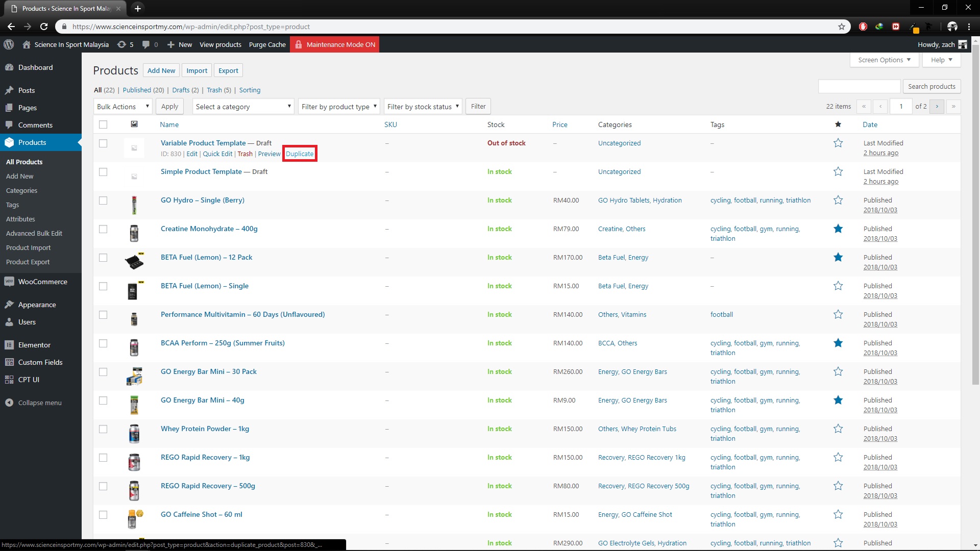Bookmark this page with the star icon
This screenshot has height=551, width=980.
tap(842, 27)
